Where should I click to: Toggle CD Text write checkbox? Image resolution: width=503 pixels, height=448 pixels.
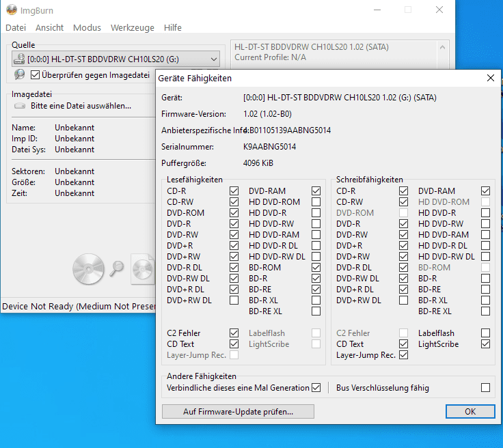(403, 344)
